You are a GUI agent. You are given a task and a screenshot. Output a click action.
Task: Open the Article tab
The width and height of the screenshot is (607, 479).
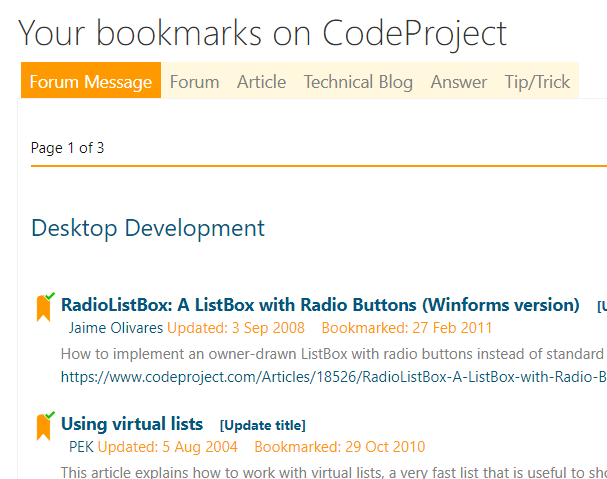262,82
